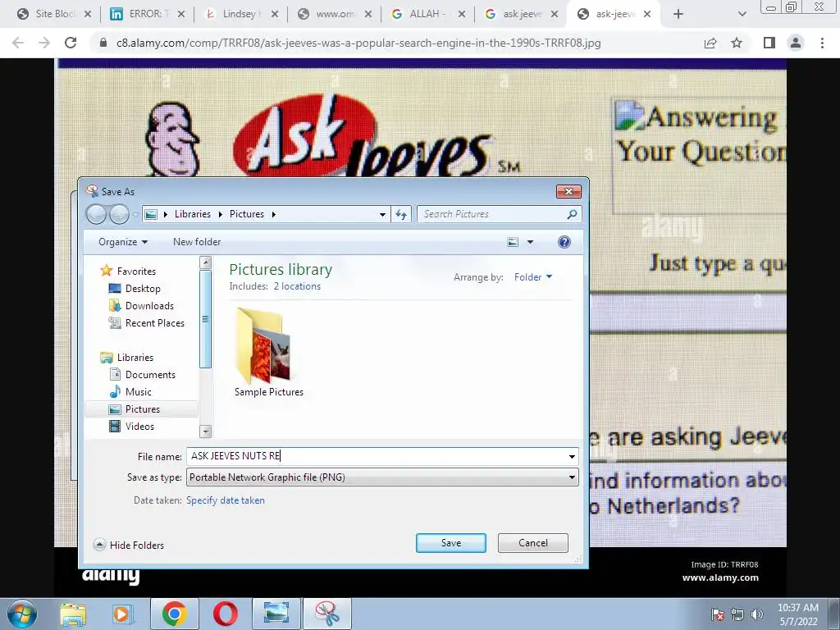This screenshot has width=840, height=630.
Task: Click the arrow after Pictures breadcrumb
Action: pos(274,214)
